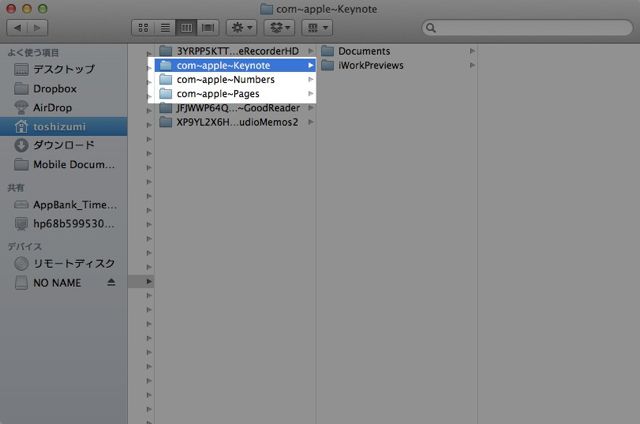Select the XP9YL2X6H...udioMemos2 folder
The image size is (640, 424).
point(236,122)
